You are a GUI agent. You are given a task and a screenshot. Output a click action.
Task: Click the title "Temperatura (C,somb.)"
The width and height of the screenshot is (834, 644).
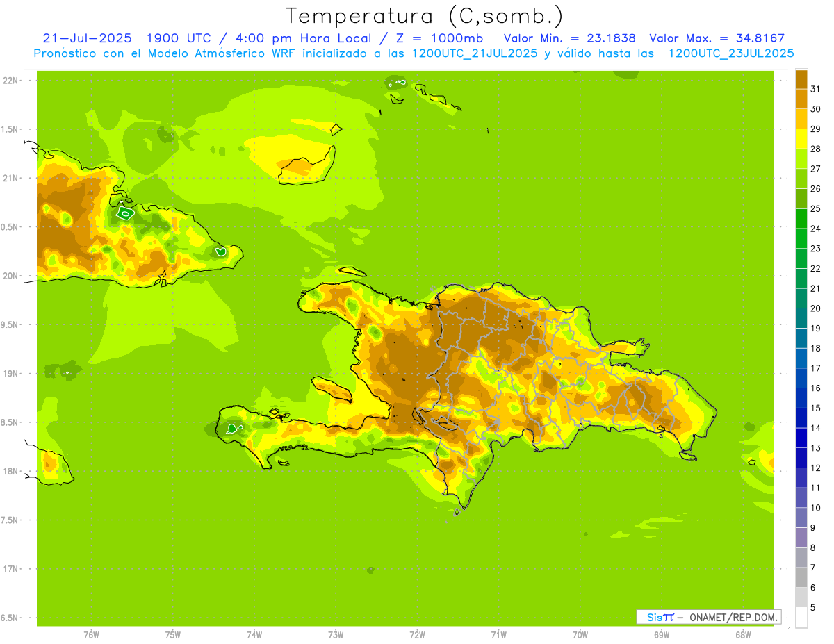pyautogui.click(x=424, y=16)
